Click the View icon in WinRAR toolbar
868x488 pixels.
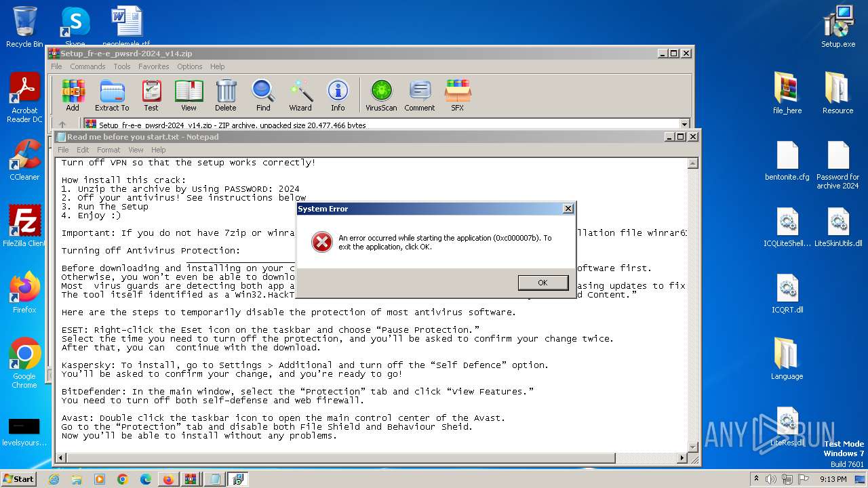pos(189,95)
